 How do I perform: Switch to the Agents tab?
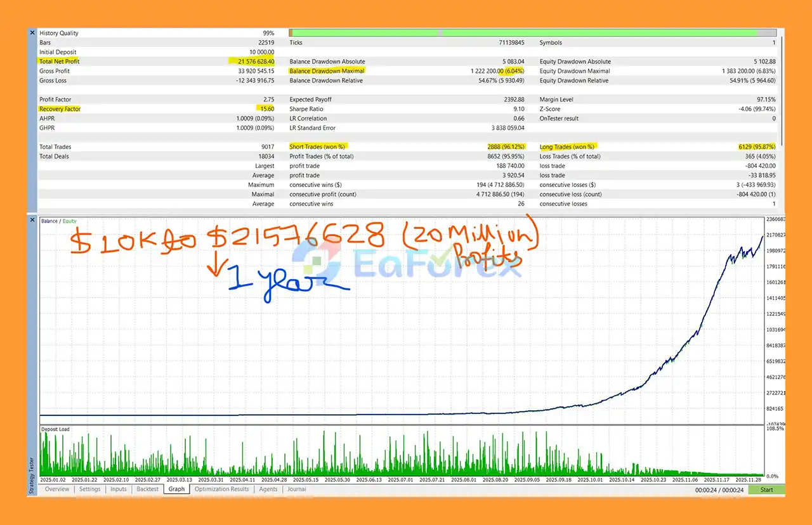[268, 489]
